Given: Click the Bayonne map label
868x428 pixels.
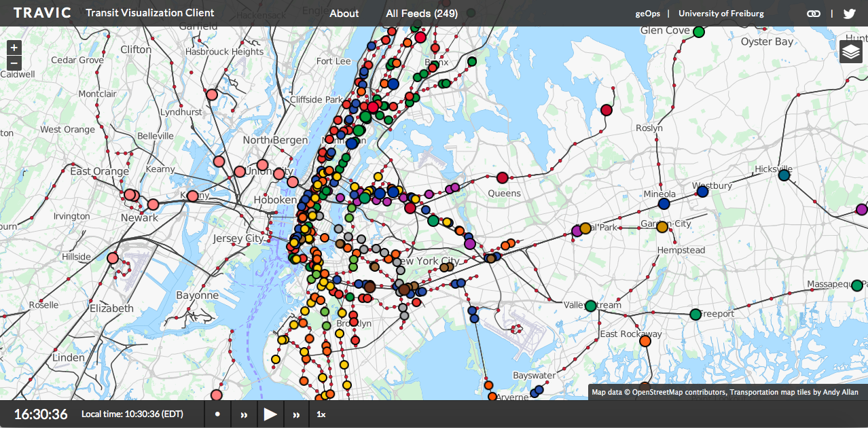Looking at the screenshot, I should 197,295.
